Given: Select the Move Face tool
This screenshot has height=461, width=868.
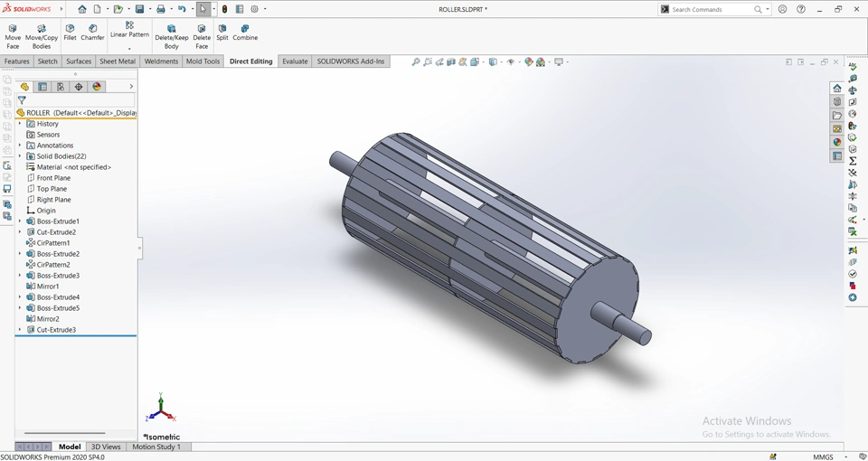Looking at the screenshot, I should [13, 36].
